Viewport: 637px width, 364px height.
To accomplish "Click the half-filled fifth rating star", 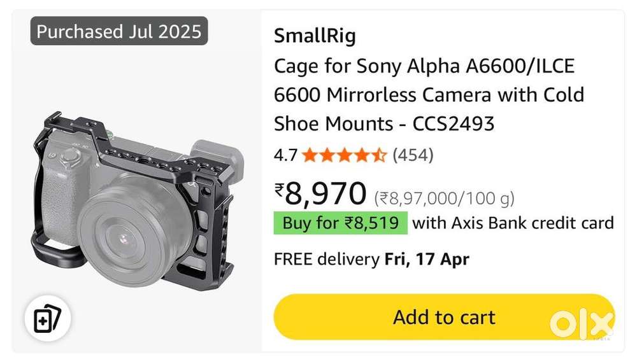I will [378, 155].
